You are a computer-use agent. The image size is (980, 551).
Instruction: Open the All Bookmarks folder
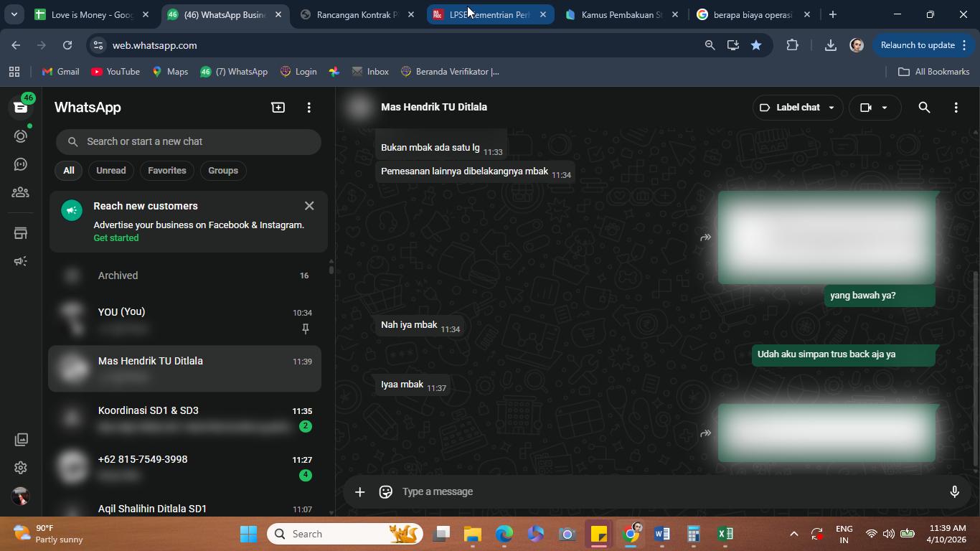pos(933,72)
